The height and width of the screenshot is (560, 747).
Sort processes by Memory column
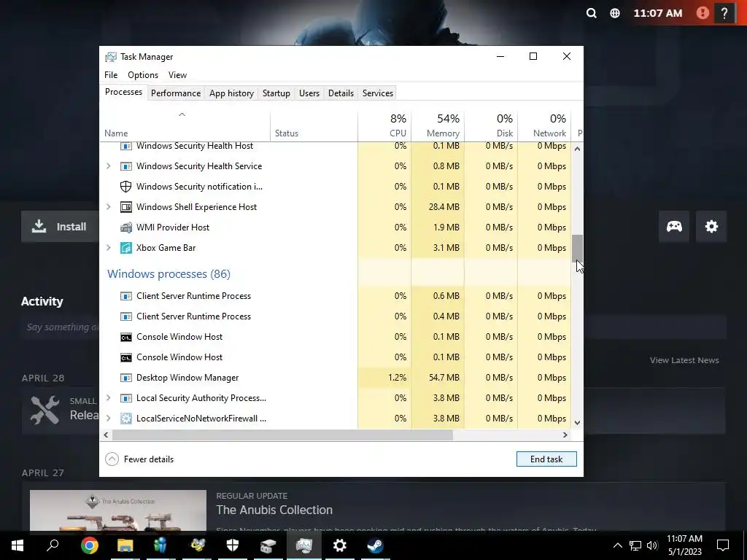coord(438,125)
